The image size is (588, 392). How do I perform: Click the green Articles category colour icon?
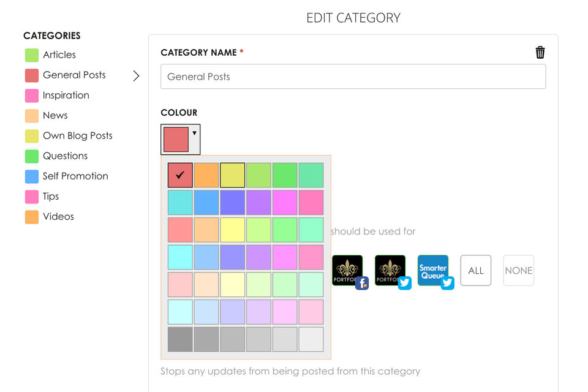pyautogui.click(x=32, y=55)
